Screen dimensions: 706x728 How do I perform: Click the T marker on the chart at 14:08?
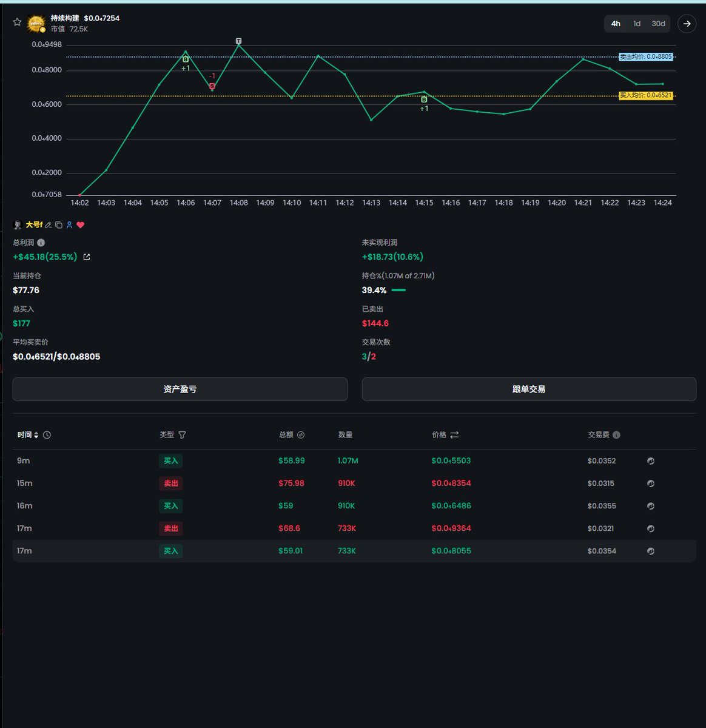239,41
